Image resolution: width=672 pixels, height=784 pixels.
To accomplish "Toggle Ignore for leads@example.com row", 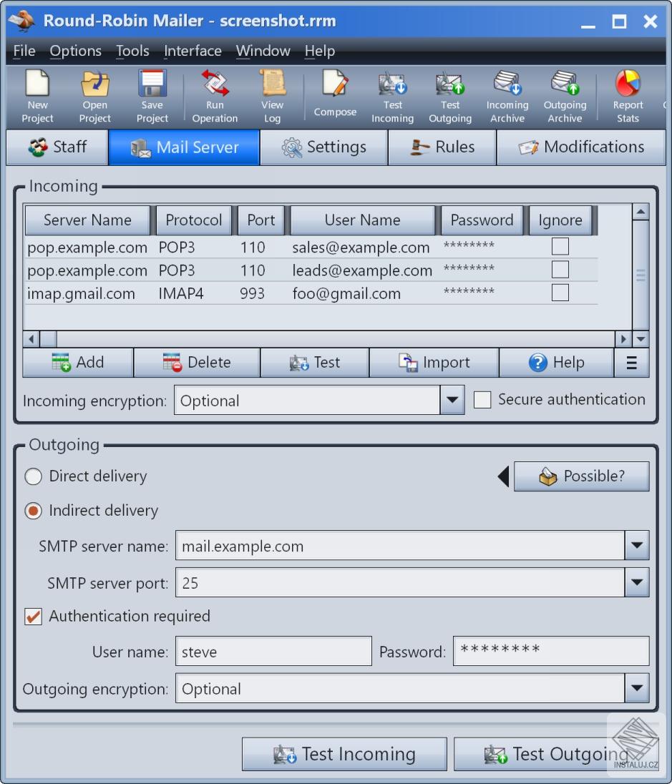I will [560, 270].
